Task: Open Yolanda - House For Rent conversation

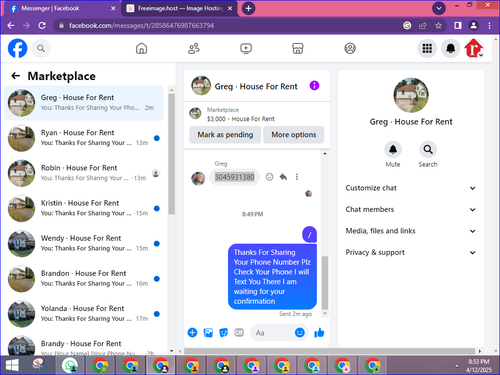Action: 84,314
